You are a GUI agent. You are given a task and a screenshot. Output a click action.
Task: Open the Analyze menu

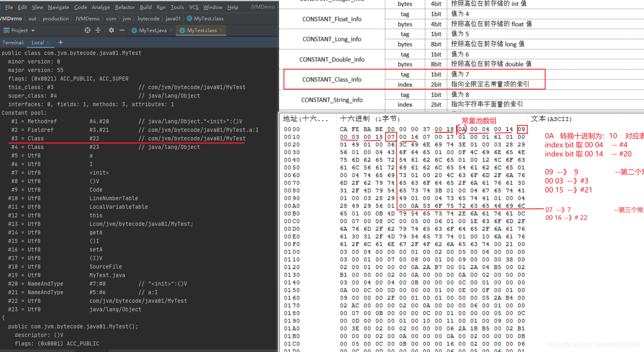101,7
